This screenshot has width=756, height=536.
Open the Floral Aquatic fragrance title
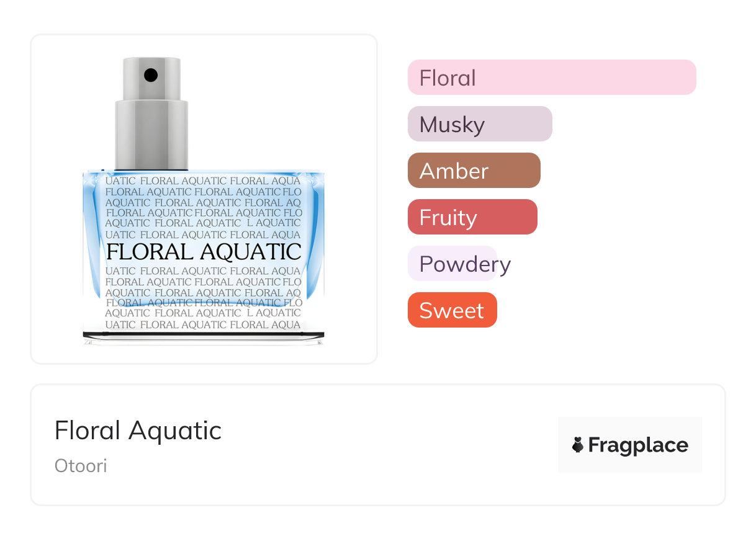[x=138, y=430]
